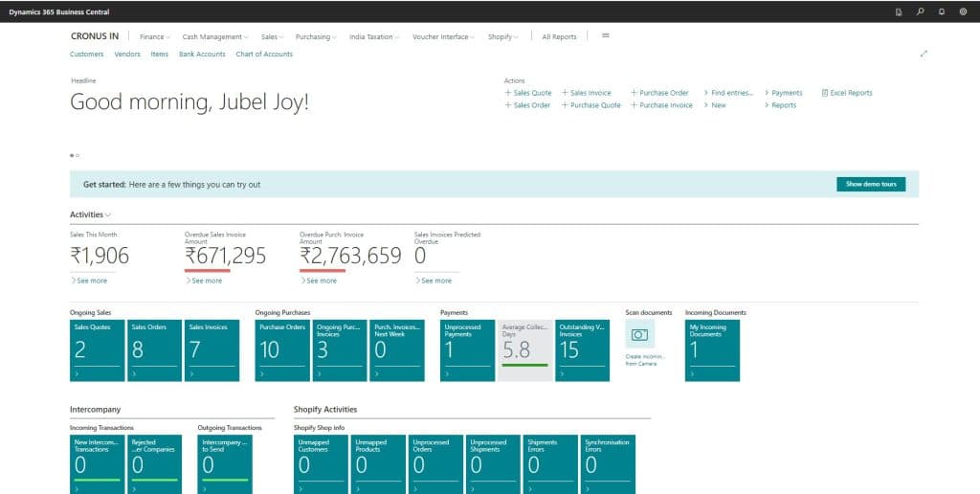
Task: Open the search magnifier in top bar
Action: point(921,11)
